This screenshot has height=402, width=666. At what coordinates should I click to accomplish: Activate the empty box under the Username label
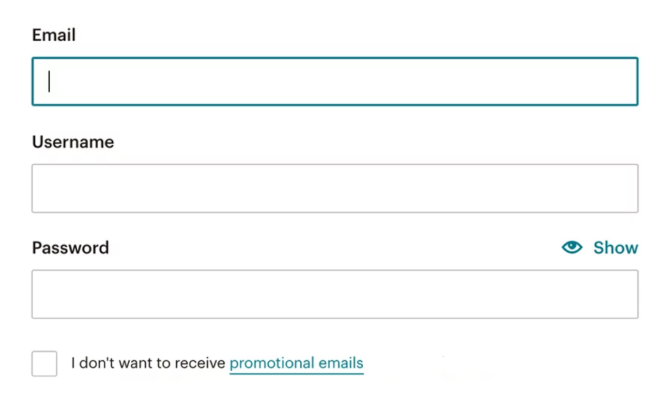[335, 188]
